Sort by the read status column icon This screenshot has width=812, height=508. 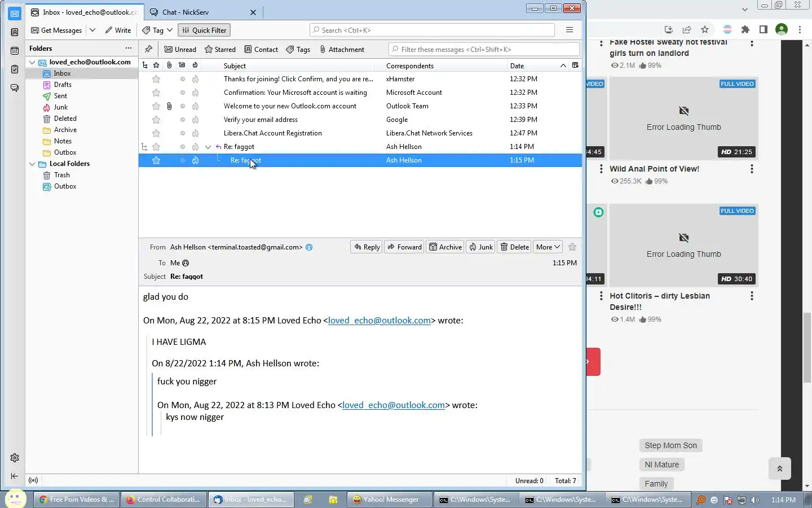(x=182, y=65)
